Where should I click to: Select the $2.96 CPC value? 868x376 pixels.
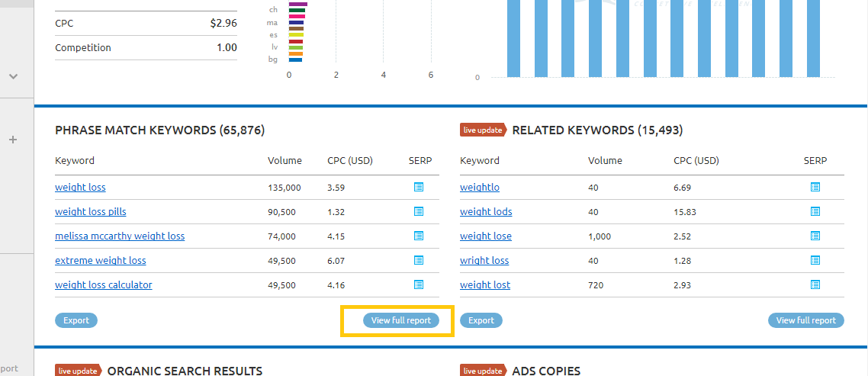pyautogui.click(x=223, y=23)
